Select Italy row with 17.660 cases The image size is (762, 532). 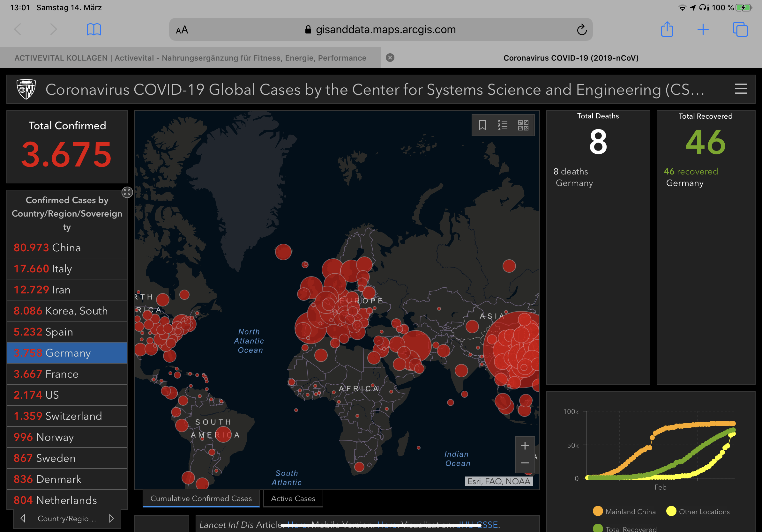pyautogui.click(x=67, y=269)
